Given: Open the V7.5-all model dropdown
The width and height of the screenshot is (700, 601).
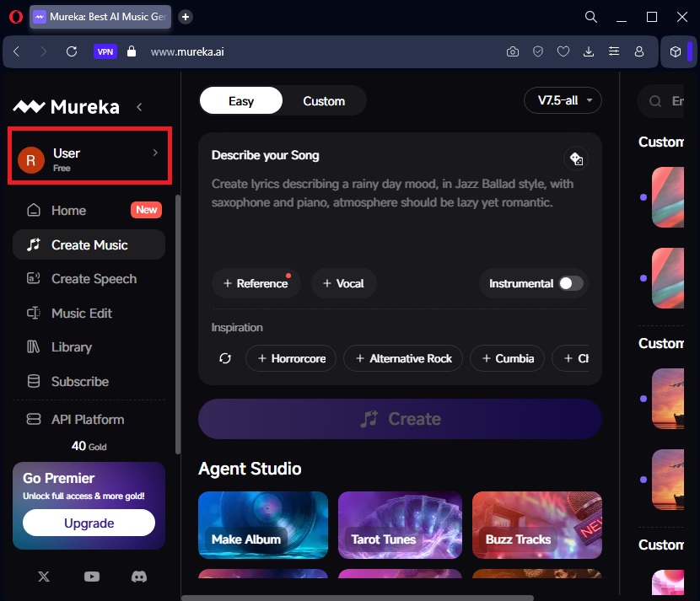Looking at the screenshot, I should (563, 100).
